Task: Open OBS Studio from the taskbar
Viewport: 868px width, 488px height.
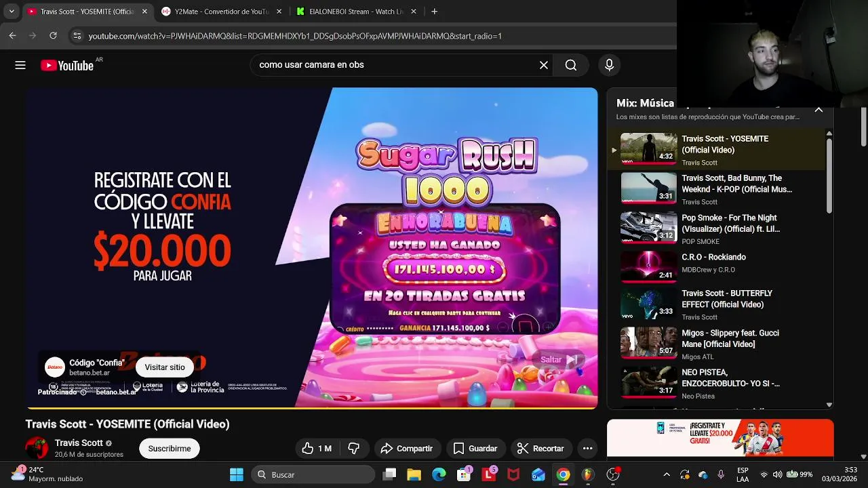Action: point(613,474)
